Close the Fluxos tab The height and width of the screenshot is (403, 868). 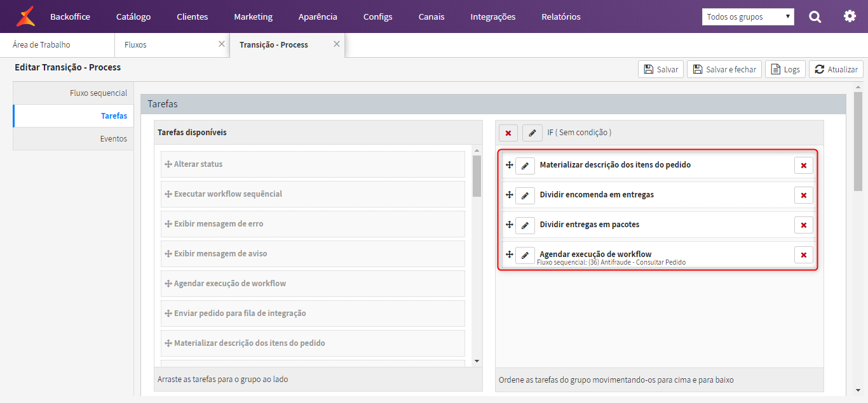coord(222,44)
